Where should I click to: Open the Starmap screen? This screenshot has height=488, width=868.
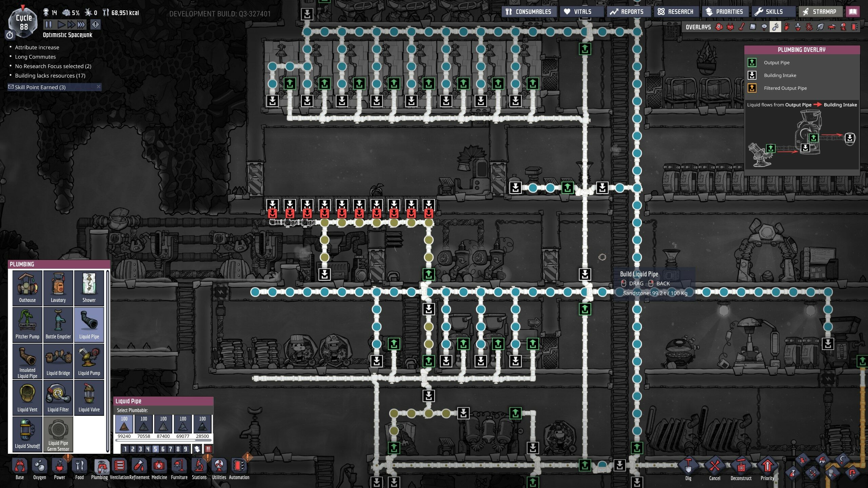point(820,12)
